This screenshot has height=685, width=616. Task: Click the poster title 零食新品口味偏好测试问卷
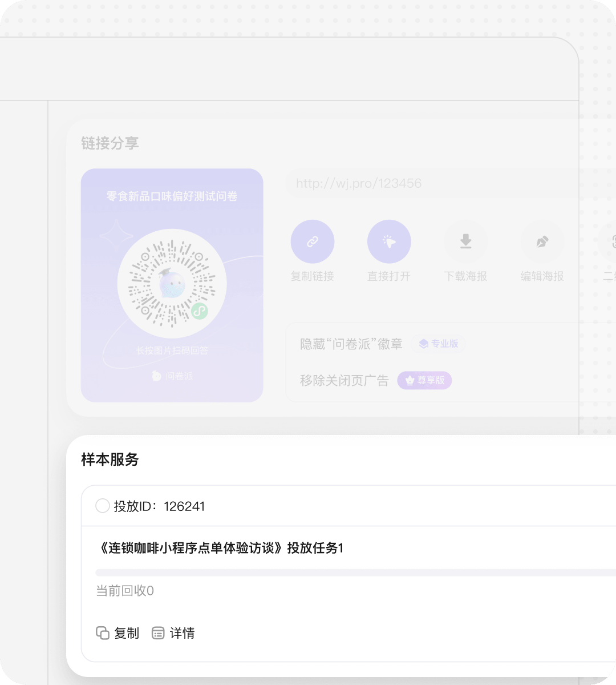(x=172, y=196)
